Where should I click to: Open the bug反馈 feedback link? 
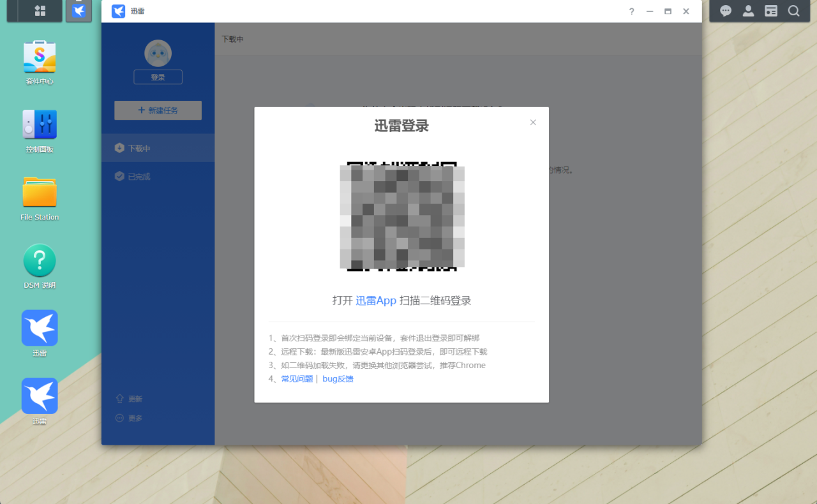click(337, 378)
